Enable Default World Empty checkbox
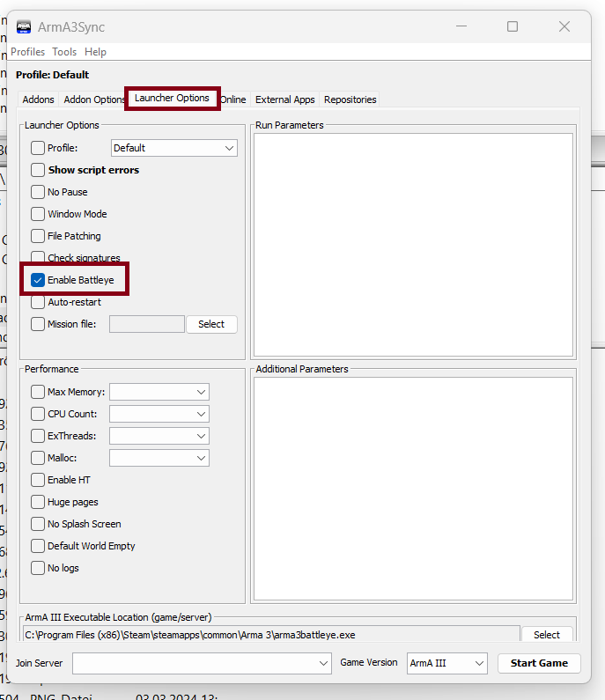605x700 pixels. point(38,546)
